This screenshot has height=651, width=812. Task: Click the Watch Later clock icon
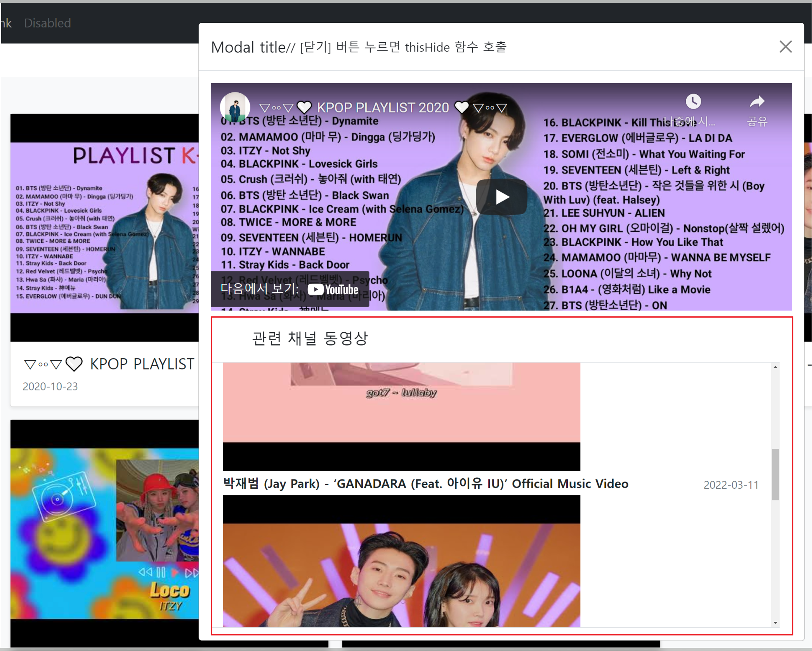[693, 102]
